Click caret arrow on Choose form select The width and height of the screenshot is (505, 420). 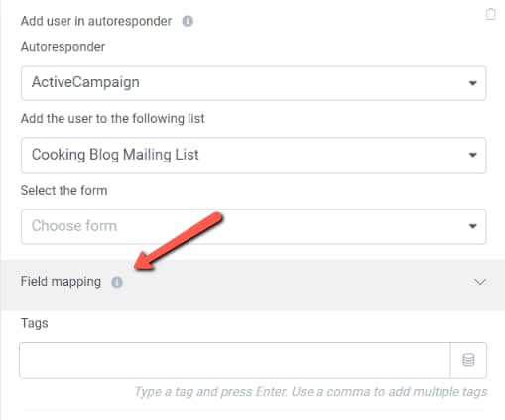coord(473,226)
